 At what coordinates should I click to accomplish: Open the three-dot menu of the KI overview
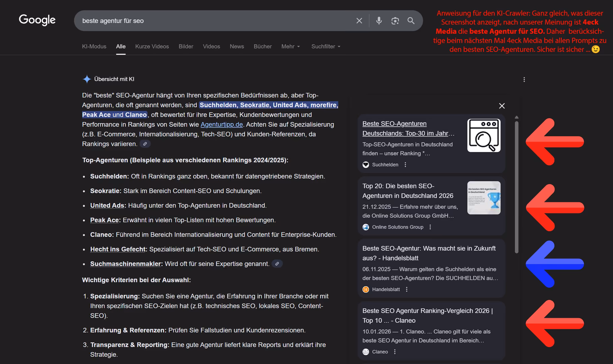pyautogui.click(x=524, y=80)
